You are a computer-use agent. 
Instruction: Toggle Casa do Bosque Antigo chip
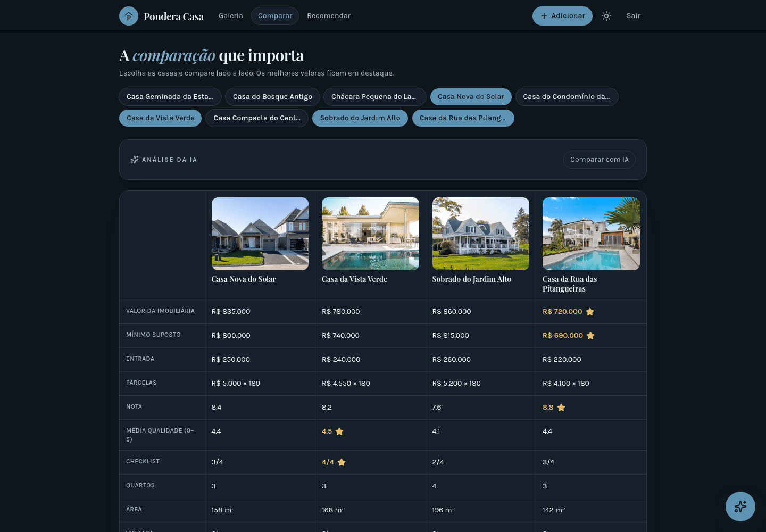pos(272,97)
